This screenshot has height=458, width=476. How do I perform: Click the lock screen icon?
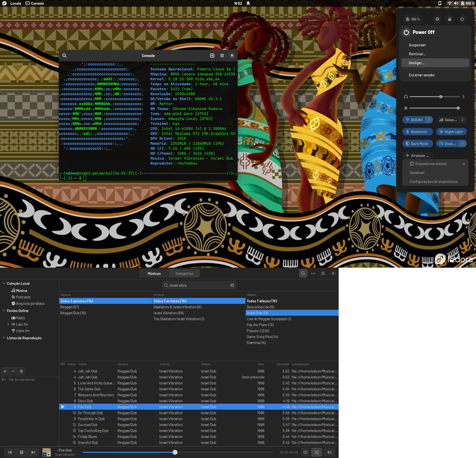click(450, 19)
